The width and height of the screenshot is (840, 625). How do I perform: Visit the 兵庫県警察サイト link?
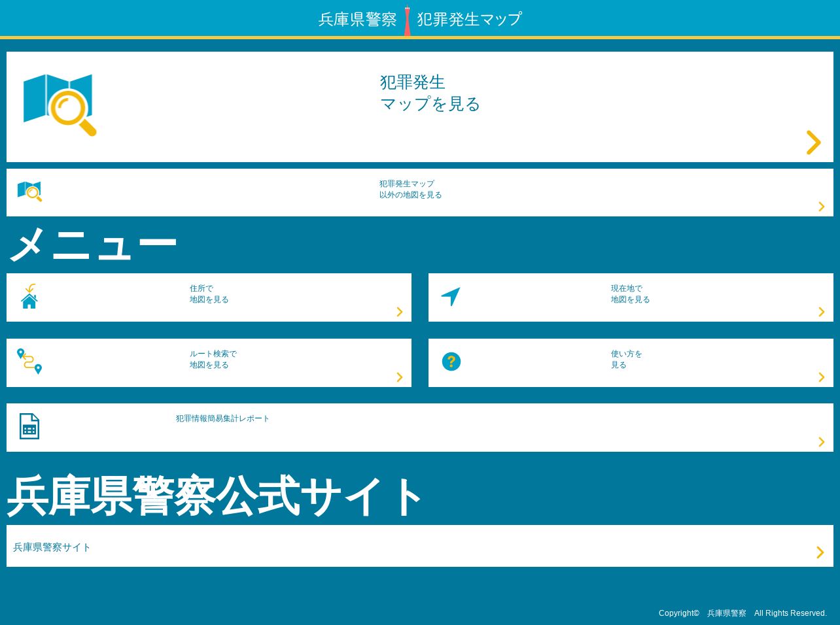tap(52, 547)
